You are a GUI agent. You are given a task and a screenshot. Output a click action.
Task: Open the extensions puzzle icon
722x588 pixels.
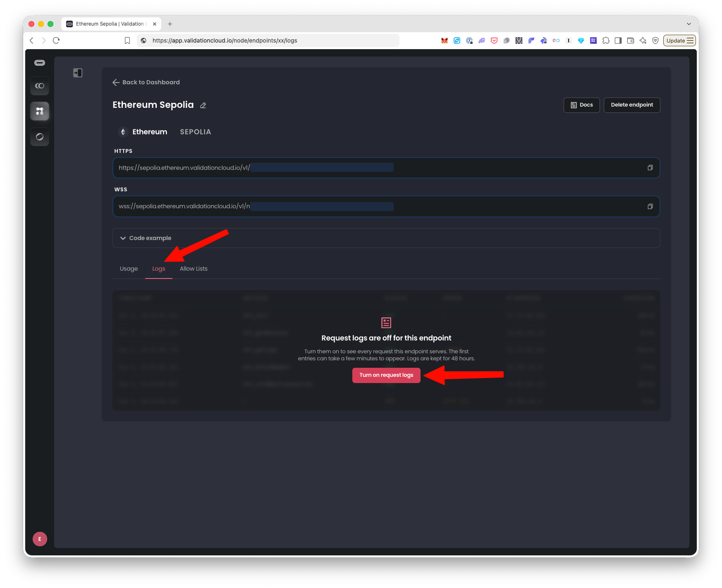pos(606,40)
